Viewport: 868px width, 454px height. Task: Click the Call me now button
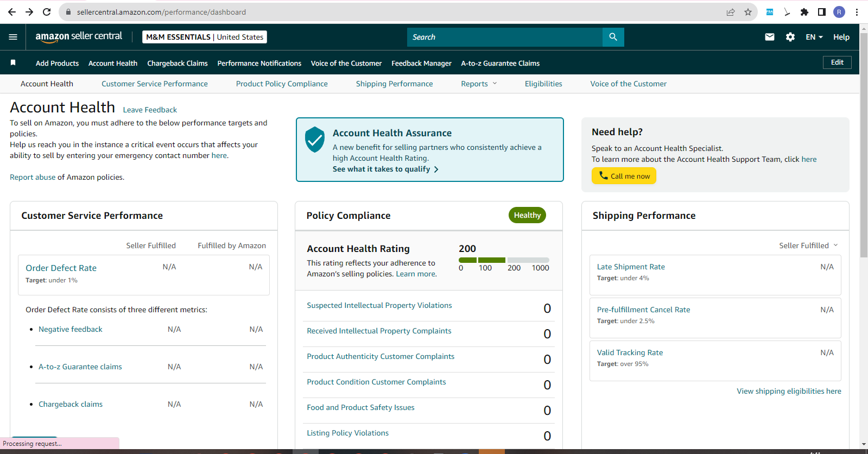point(624,176)
